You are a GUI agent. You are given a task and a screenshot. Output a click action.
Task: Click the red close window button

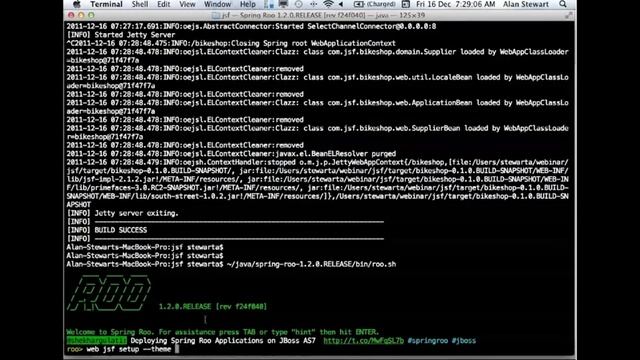(x=71, y=15)
